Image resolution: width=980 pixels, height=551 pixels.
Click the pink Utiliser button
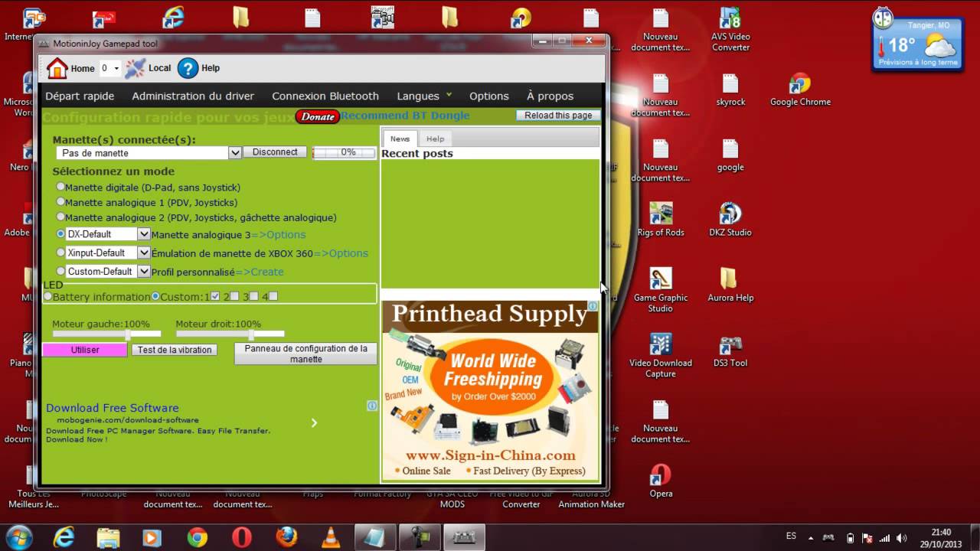(x=85, y=350)
